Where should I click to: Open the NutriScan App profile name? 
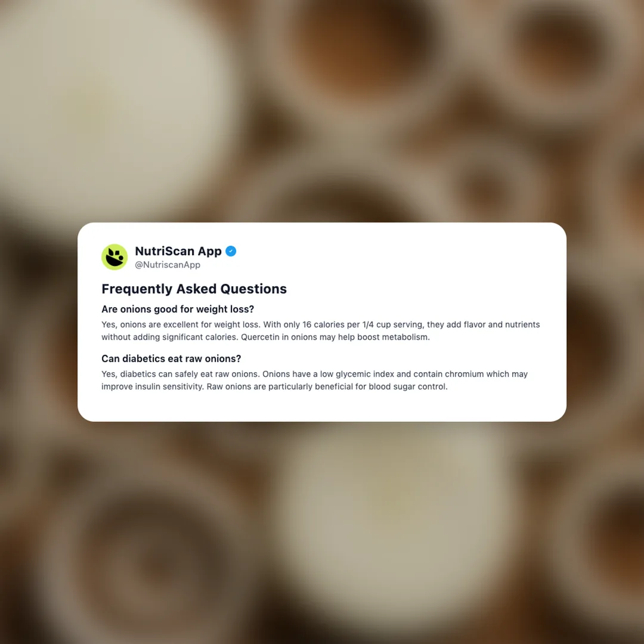pos(178,251)
